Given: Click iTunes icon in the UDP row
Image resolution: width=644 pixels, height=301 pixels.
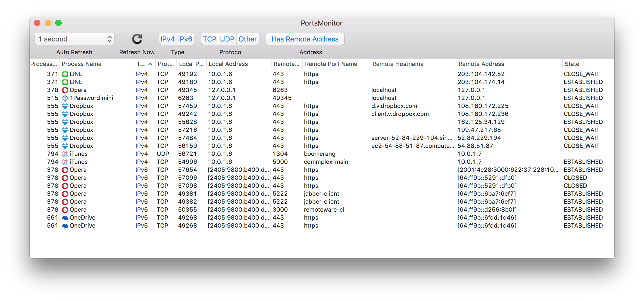Looking at the screenshot, I should [65, 154].
